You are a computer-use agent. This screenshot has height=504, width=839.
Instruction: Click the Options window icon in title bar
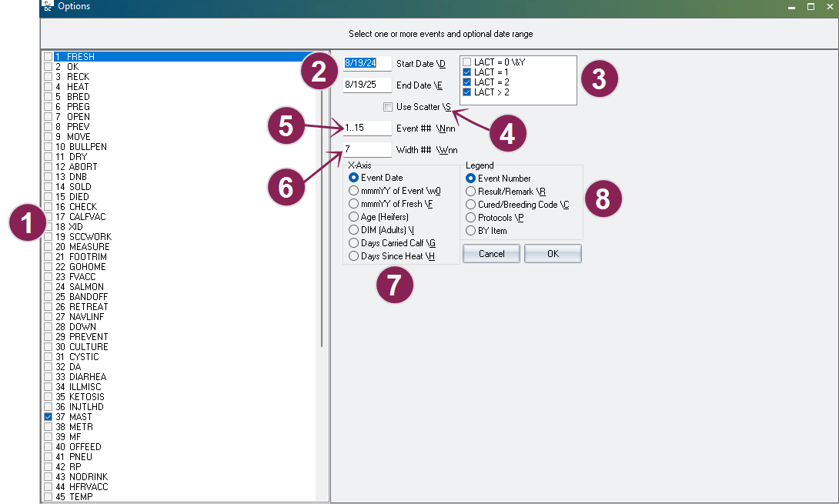pos(47,6)
